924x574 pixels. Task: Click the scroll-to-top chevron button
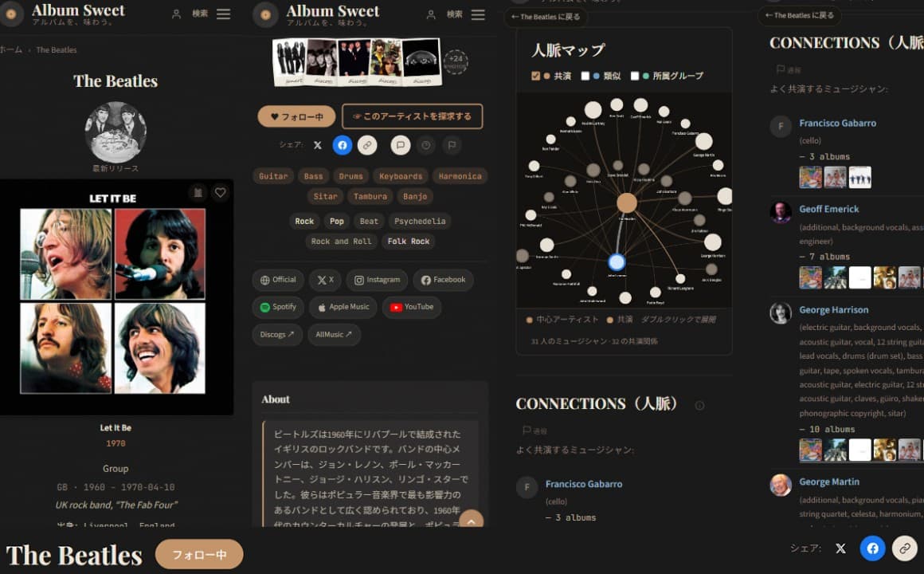coord(471,521)
